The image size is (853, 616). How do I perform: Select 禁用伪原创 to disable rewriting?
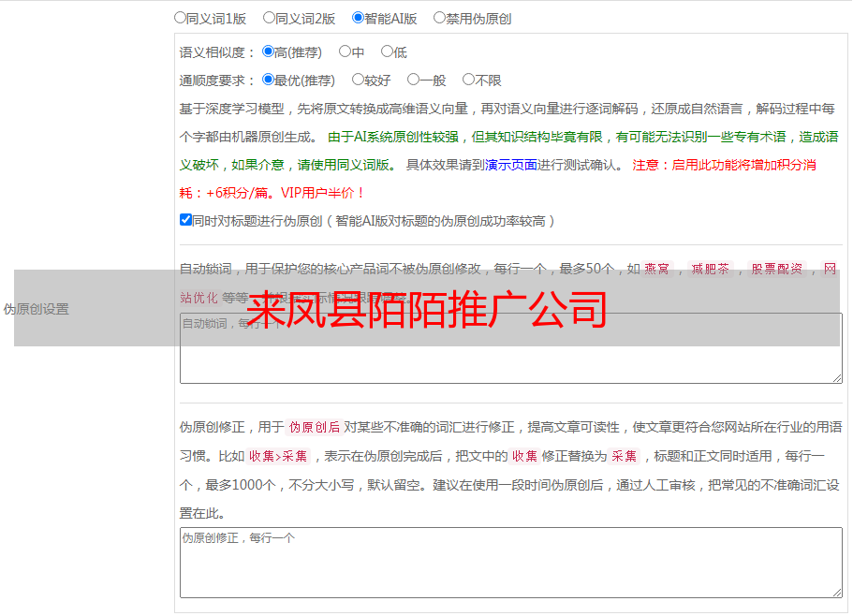(x=439, y=17)
